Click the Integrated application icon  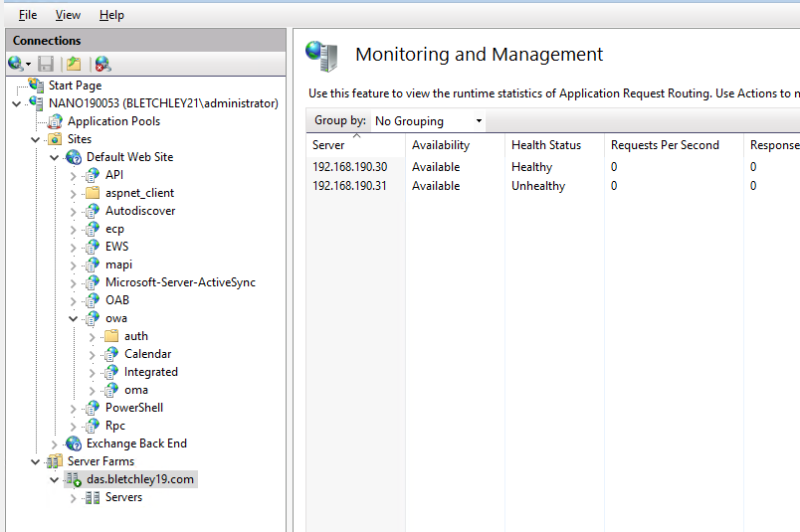[x=111, y=372]
